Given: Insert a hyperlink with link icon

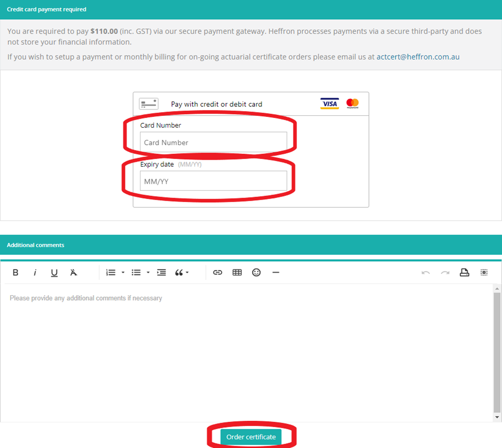Looking at the screenshot, I should tap(218, 273).
